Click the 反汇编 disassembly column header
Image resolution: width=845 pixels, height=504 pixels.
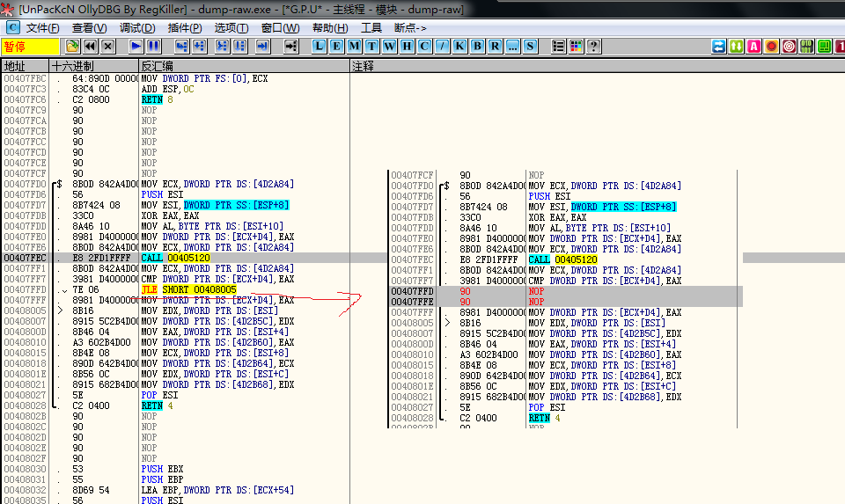click(x=244, y=66)
